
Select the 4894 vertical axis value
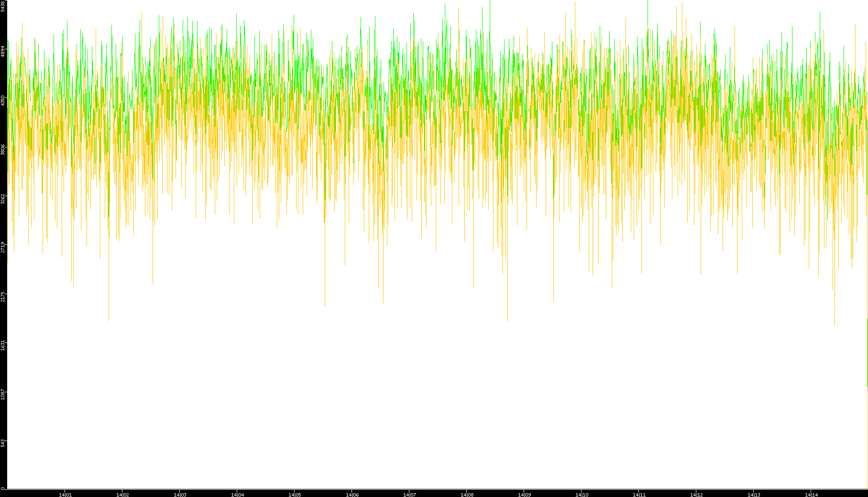pos(3,52)
